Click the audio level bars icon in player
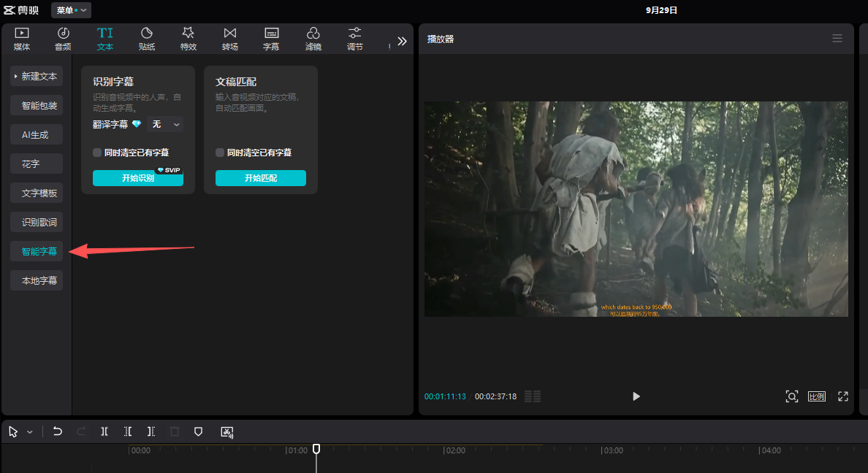 click(x=533, y=396)
